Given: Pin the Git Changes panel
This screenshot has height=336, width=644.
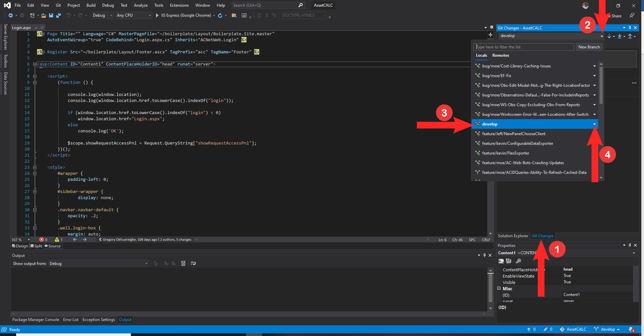Looking at the screenshot, I should pyautogui.click(x=630, y=28).
